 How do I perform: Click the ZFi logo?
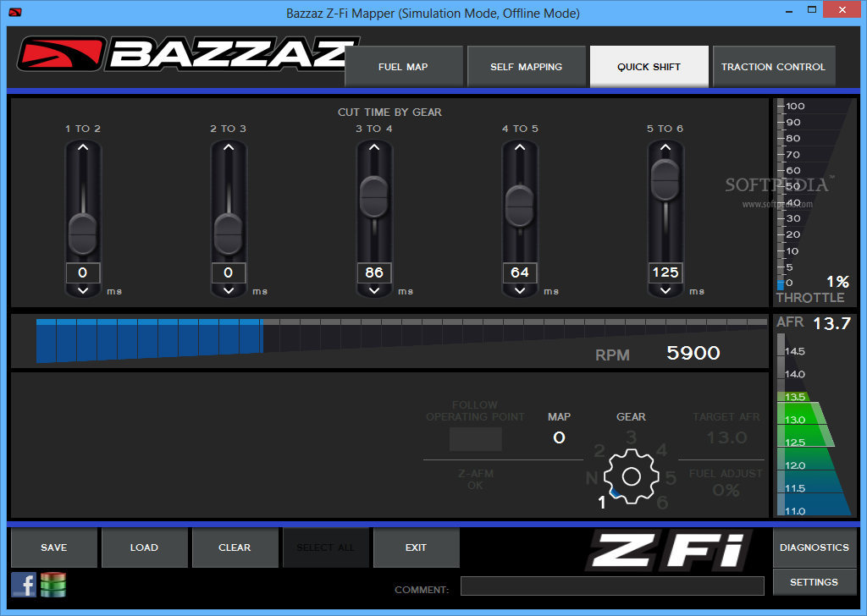(669, 550)
